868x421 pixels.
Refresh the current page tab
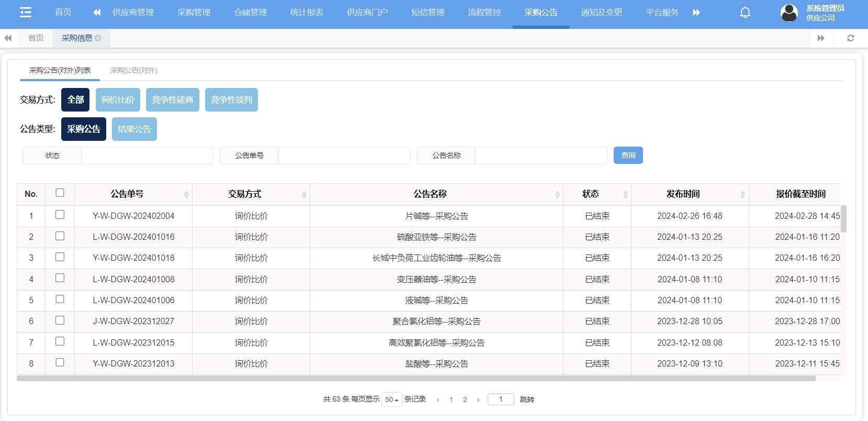tap(851, 38)
